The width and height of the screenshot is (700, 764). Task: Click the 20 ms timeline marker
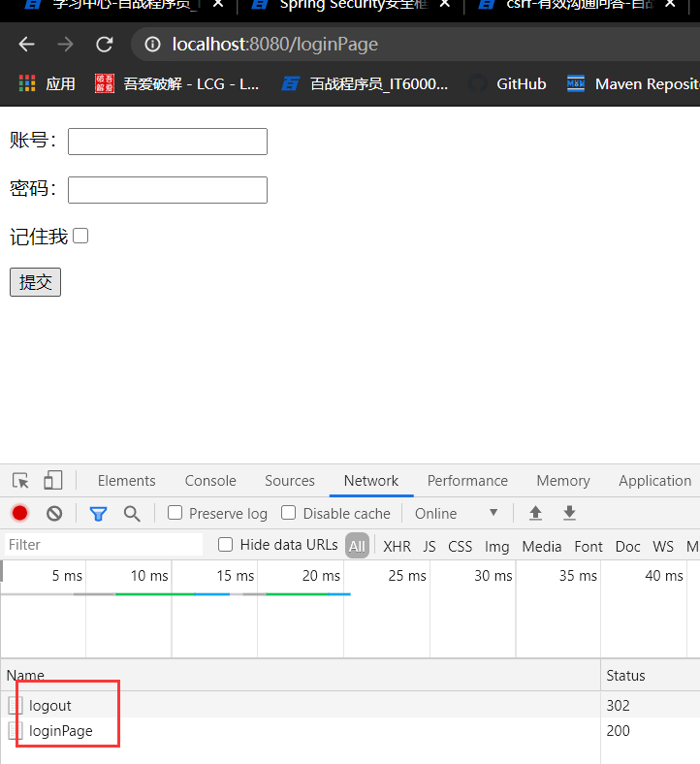321,576
